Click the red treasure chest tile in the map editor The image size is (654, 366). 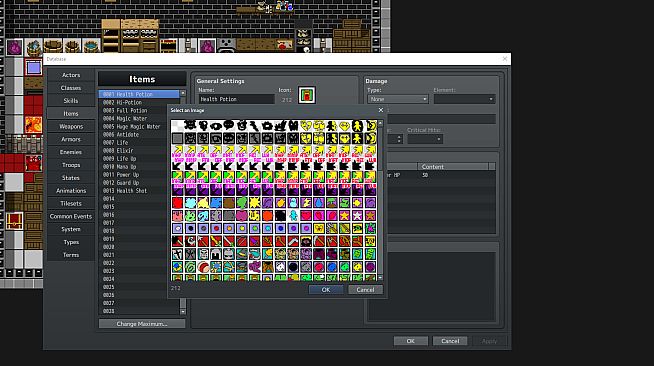14,220
